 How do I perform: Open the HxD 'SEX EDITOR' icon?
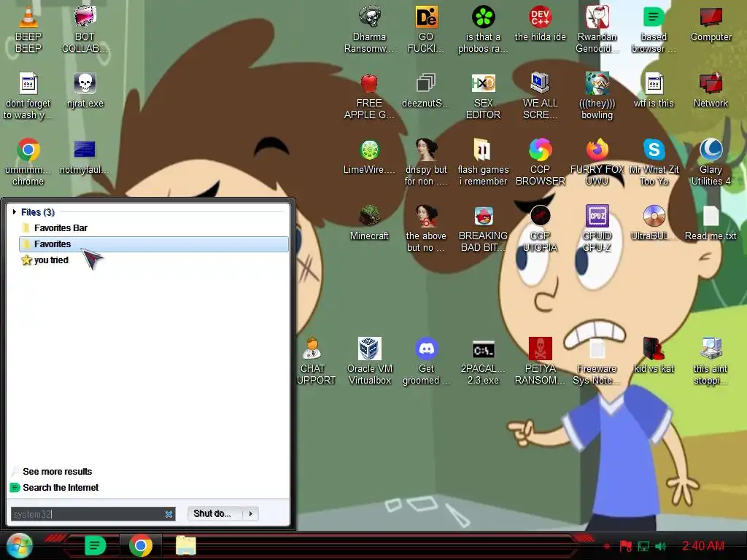tap(483, 84)
